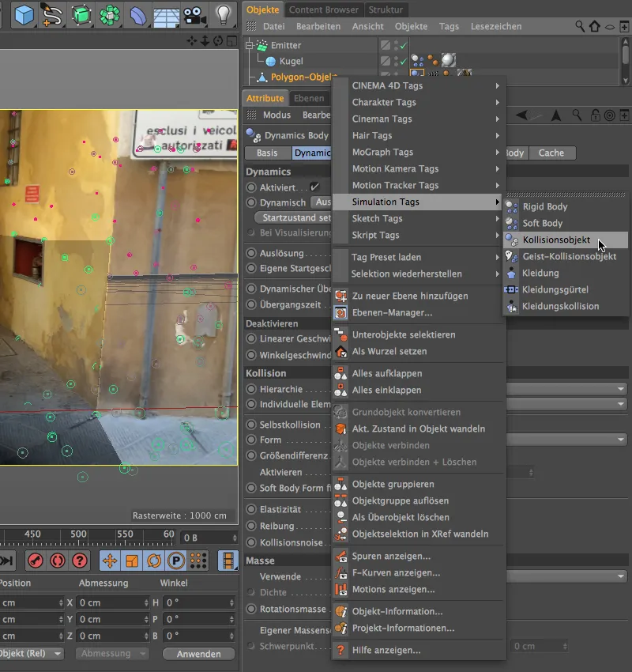Collapse the Emitter object tree node
This screenshot has height=672, width=632.
click(250, 46)
